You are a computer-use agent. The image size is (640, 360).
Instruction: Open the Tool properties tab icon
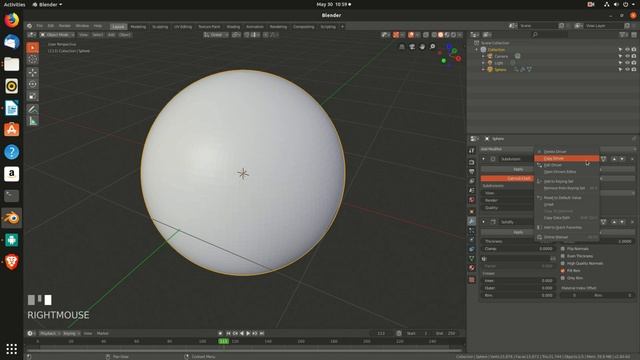coord(471,151)
